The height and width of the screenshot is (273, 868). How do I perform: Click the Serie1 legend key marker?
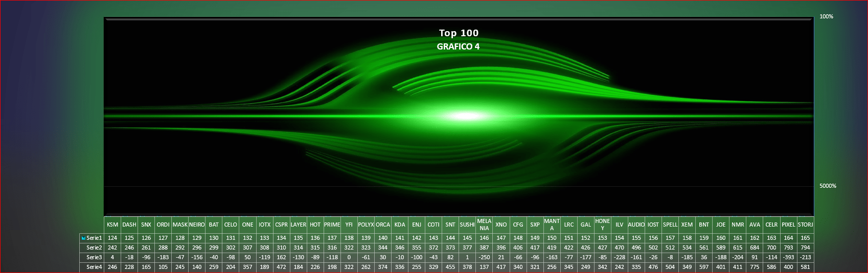83,238
